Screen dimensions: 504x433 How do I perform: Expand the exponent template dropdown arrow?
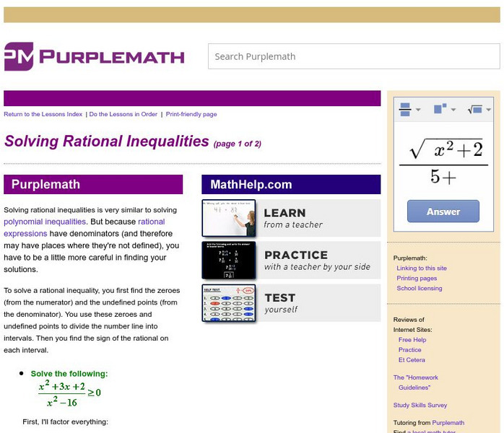tap(453, 110)
